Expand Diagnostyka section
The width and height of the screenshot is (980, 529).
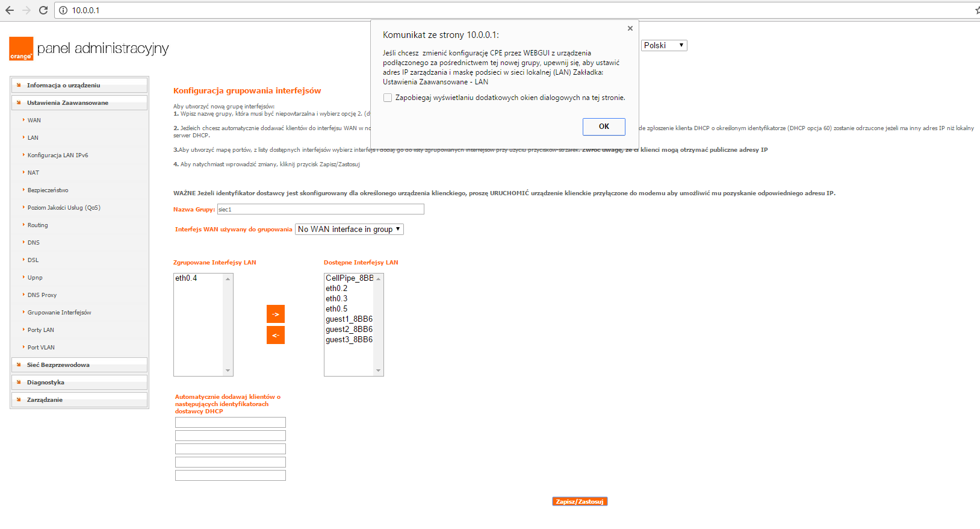(x=79, y=382)
